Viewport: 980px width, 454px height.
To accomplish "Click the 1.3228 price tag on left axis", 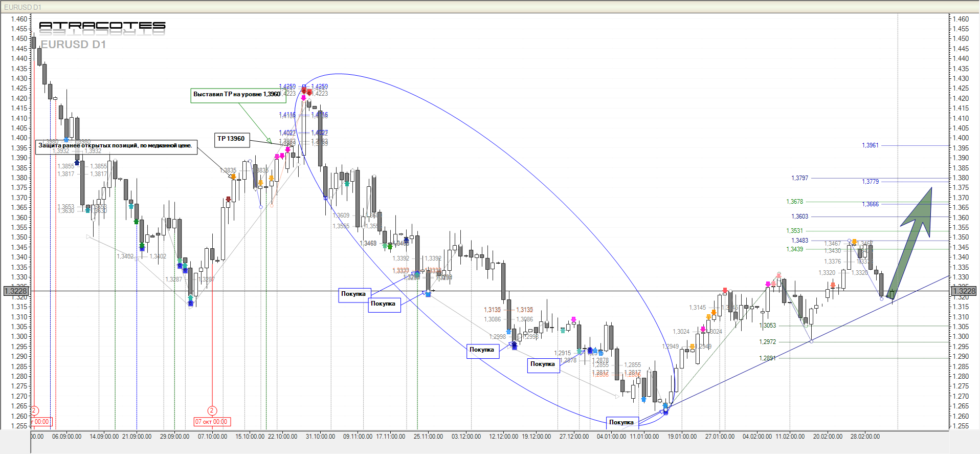I will pos(16,291).
